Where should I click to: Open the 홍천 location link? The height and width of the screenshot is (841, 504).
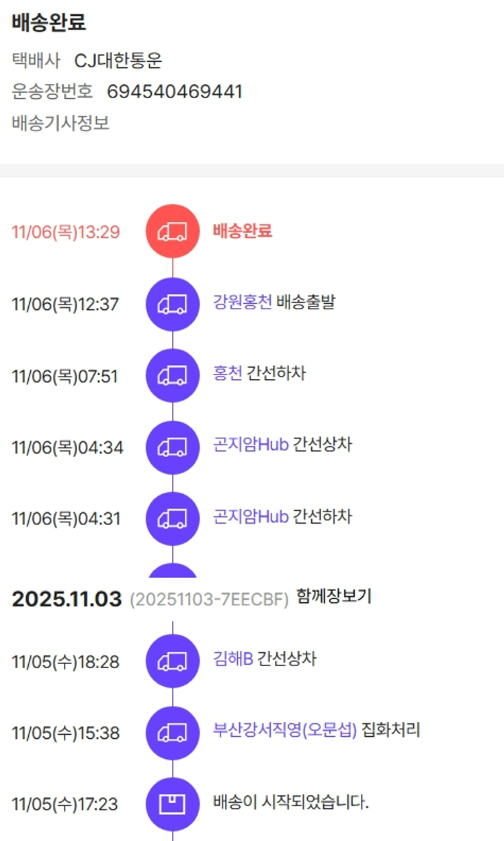[228, 374]
